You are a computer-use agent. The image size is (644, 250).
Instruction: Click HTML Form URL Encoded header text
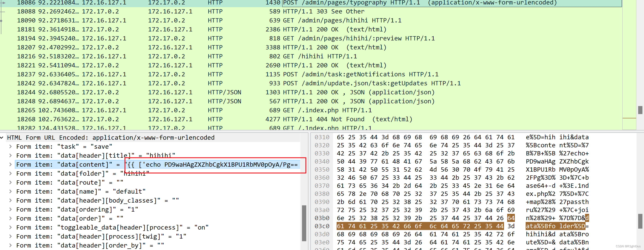(111, 138)
